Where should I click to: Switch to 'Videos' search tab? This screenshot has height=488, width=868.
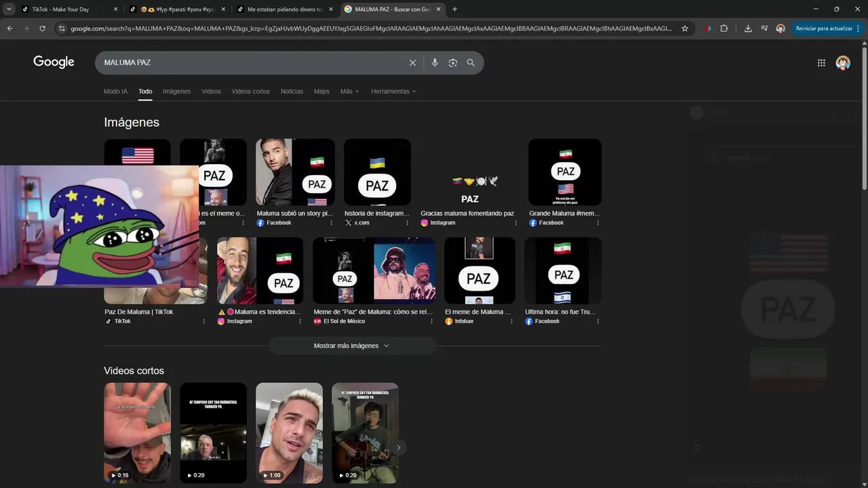tap(211, 91)
